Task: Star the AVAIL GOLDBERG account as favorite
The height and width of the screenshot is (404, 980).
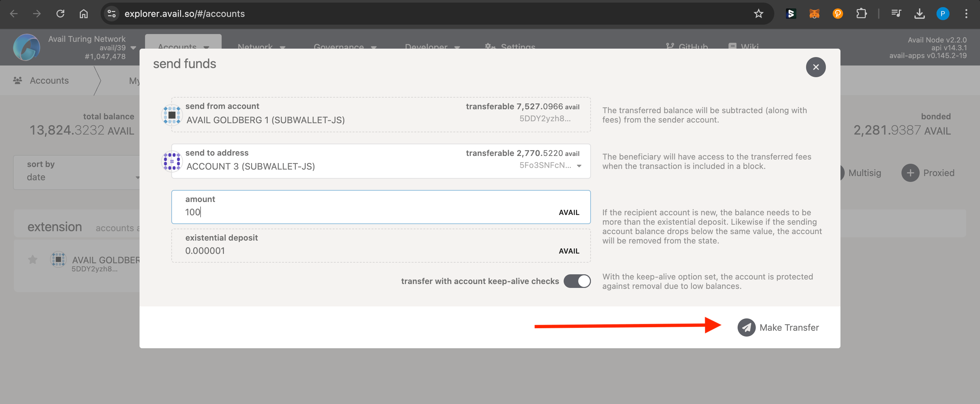Action: 32,260
